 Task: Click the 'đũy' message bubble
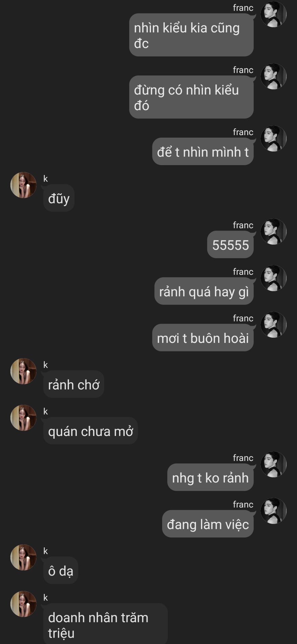tap(59, 198)
